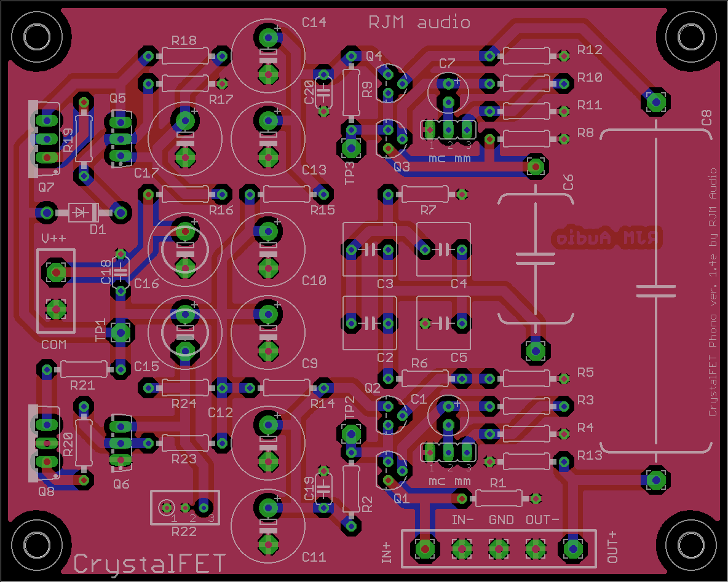
Task: Select the D1 diode symbol
Action: 83,213
